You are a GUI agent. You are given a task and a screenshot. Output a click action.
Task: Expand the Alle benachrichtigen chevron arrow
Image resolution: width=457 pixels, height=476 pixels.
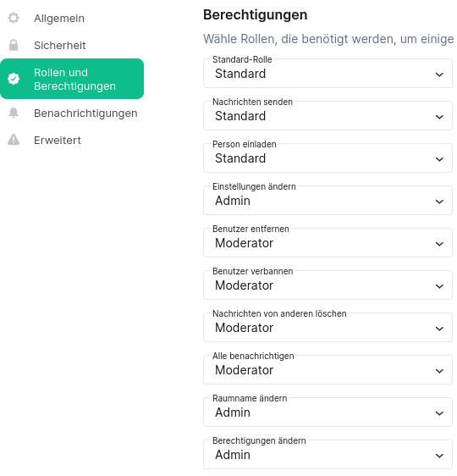pyautogui.click(x=439, y=371)
